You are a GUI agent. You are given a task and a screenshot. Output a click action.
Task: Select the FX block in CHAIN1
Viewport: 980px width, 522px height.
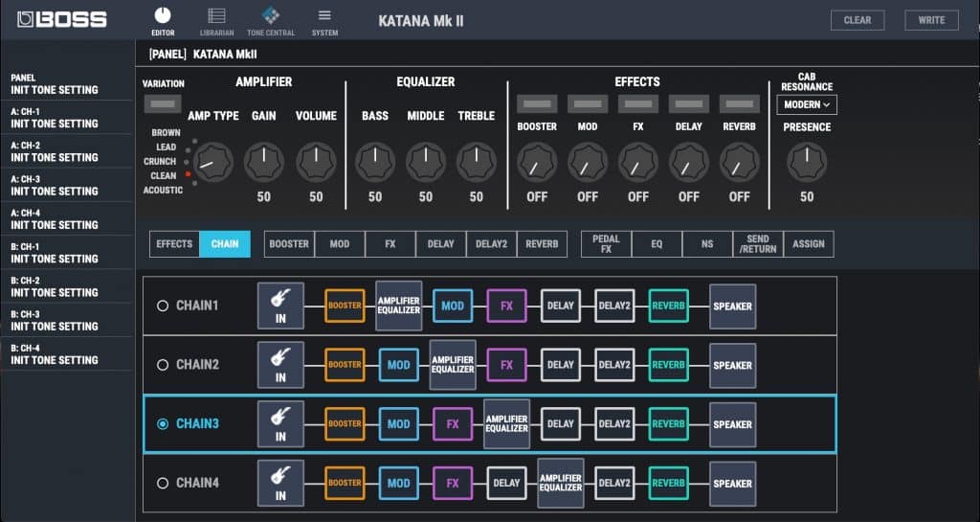(506, 306)
